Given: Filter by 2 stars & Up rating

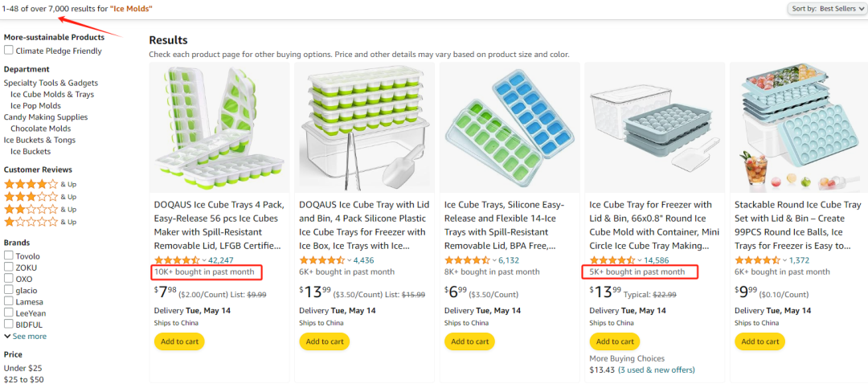Looking at the screenshot, I should 40,210.
